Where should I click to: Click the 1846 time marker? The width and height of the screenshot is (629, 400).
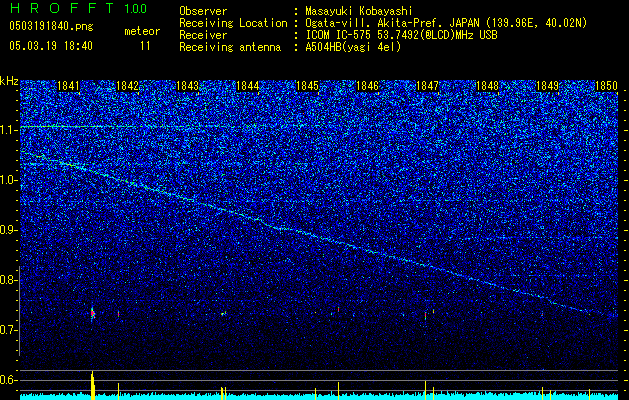point(367,86)
